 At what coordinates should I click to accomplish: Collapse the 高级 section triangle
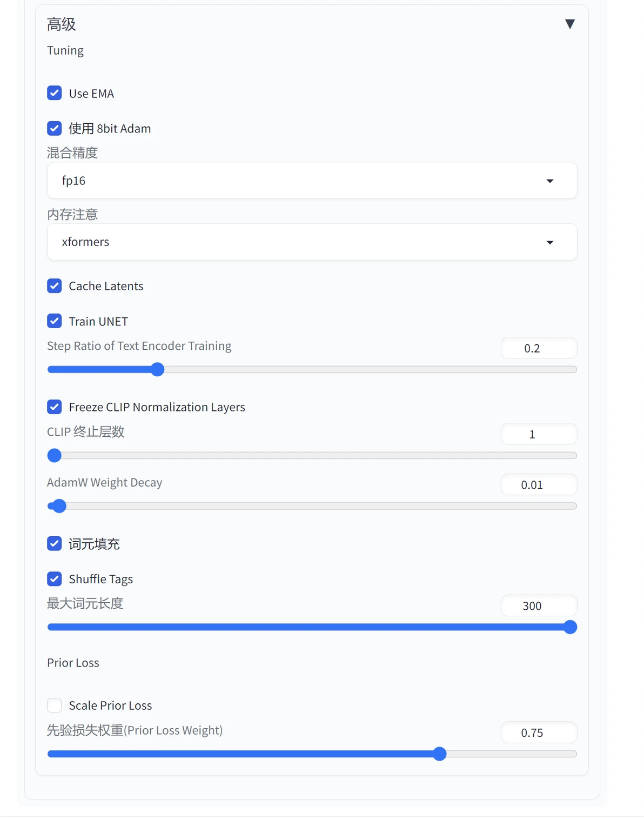pyautogui.click(x=569, y=24)
